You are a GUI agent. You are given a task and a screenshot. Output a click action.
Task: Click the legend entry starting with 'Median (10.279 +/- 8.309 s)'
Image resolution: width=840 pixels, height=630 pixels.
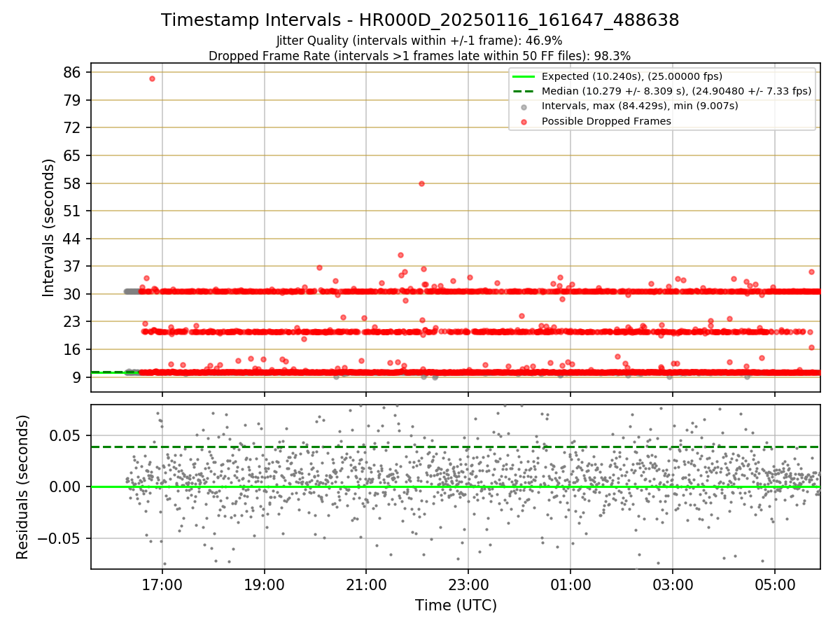pos(676,91)
